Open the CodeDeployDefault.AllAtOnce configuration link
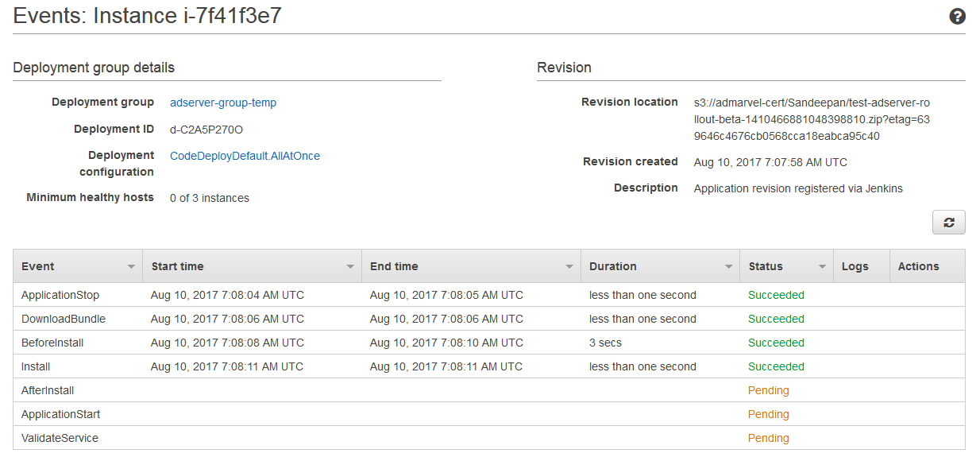Screen dimensions: 980x461 coord(245,156)
